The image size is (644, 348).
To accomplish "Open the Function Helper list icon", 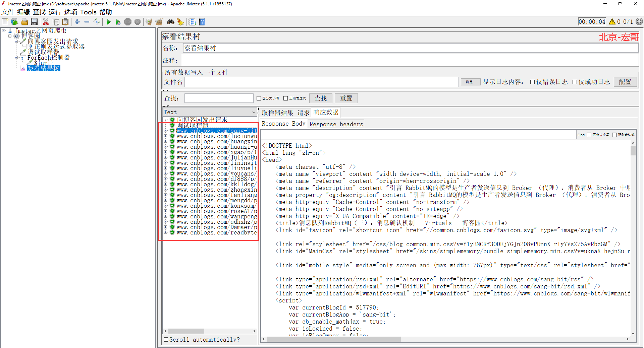I will [192, 22].
